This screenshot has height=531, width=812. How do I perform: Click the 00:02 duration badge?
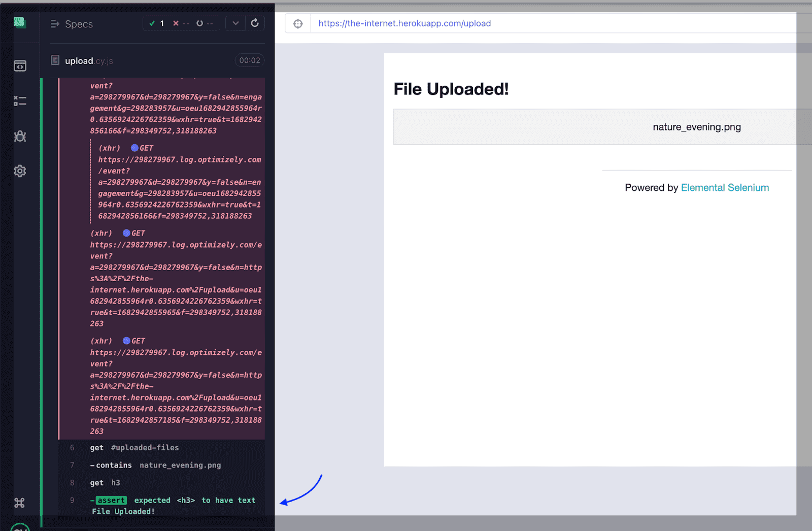(x=250, y=60)
